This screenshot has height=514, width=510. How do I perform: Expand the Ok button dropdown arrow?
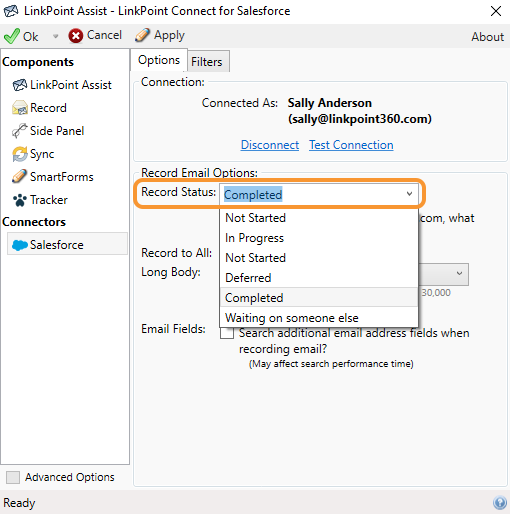tap(55, 36)
